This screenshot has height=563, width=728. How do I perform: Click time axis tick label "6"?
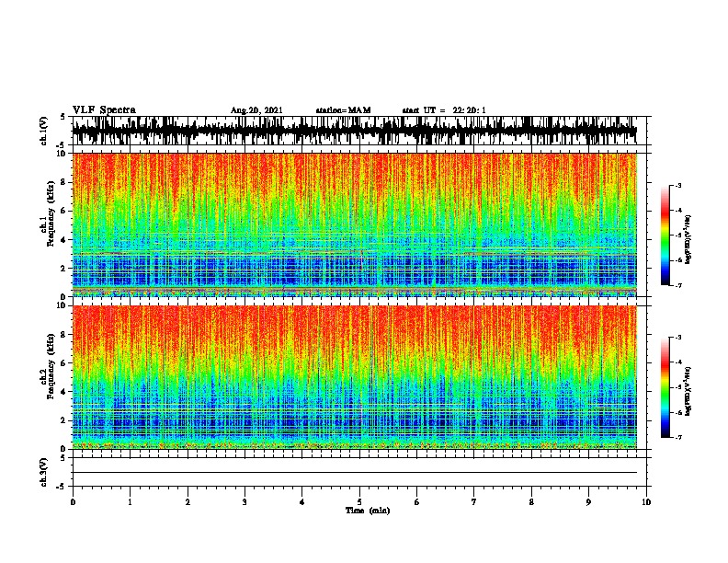(x=417, y=502)
